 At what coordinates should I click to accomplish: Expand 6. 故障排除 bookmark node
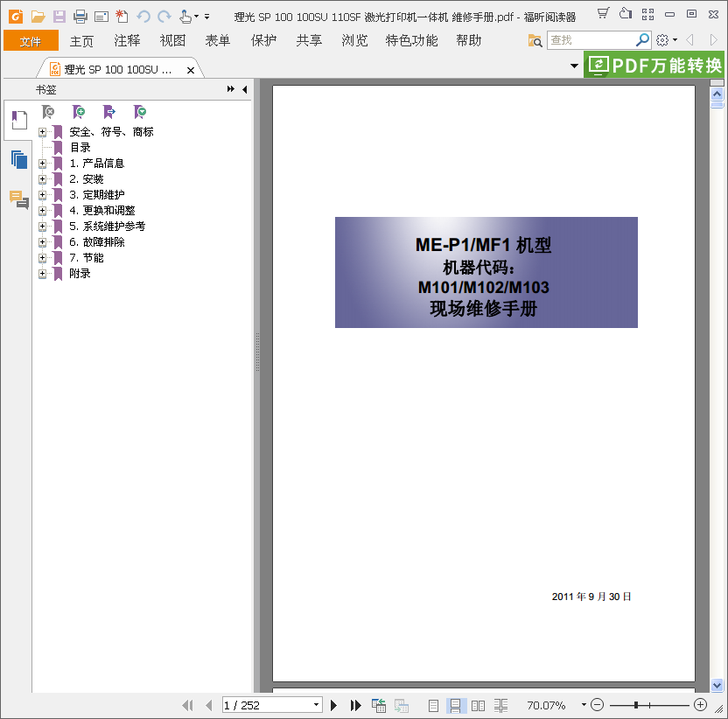42,242
